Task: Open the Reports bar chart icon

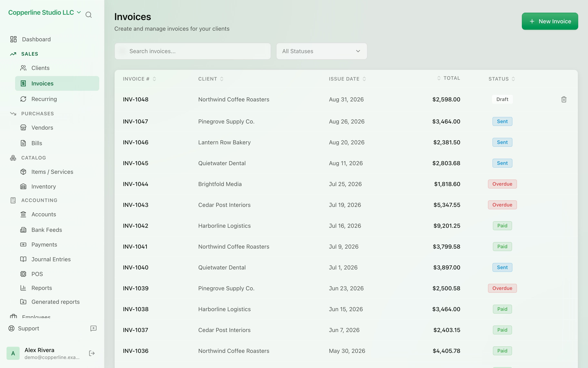Action: [x=23, y=288]
